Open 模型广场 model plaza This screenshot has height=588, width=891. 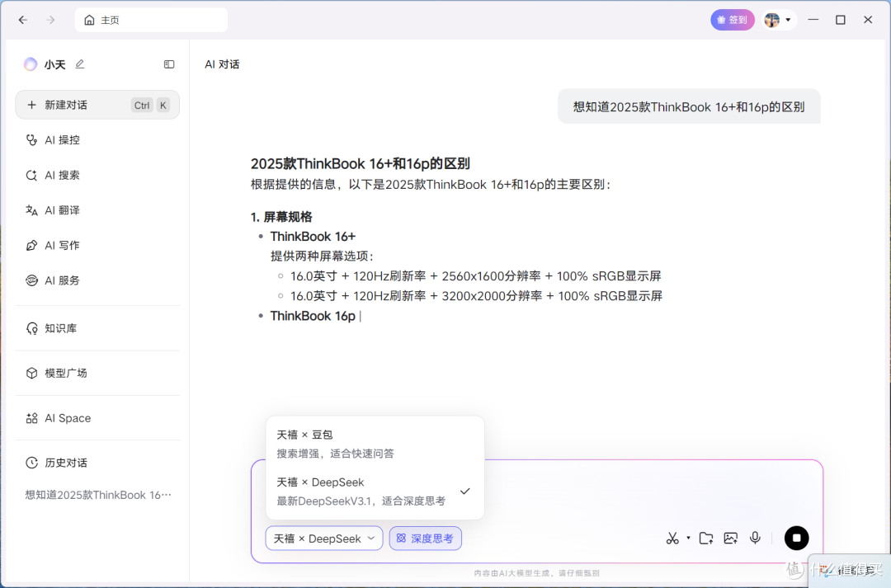coord(97,374)
